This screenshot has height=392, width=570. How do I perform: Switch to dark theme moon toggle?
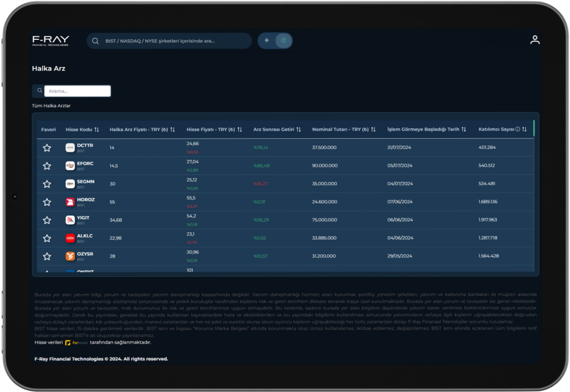pyautogui.click(x=283, y=41)
